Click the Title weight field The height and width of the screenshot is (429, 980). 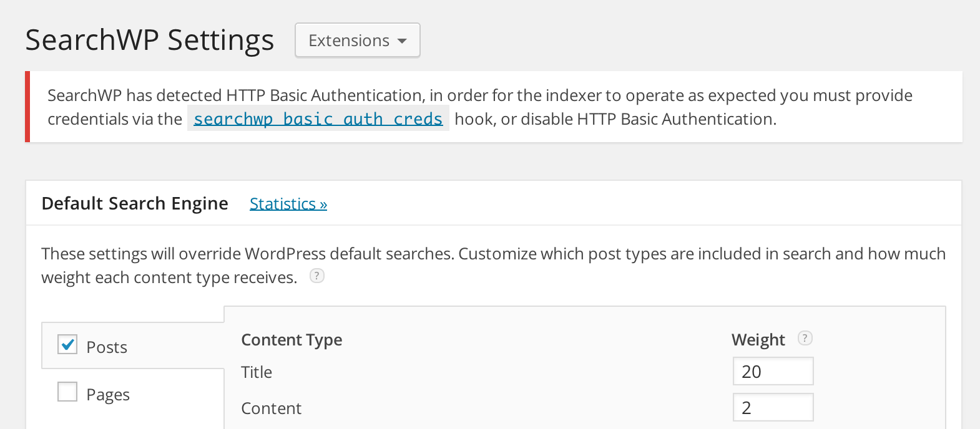click(x=773, y=372)
